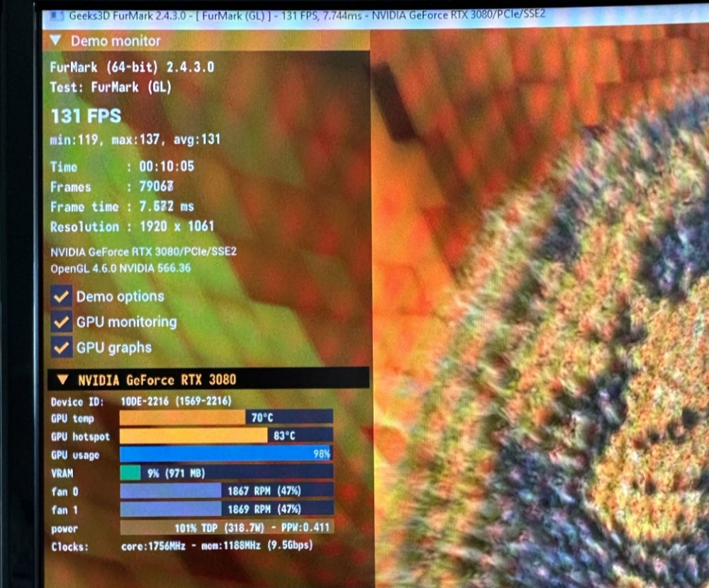Click the green VRAM usage bar
This screenshot has height=588, width=709.
click(x=130, y=473)
